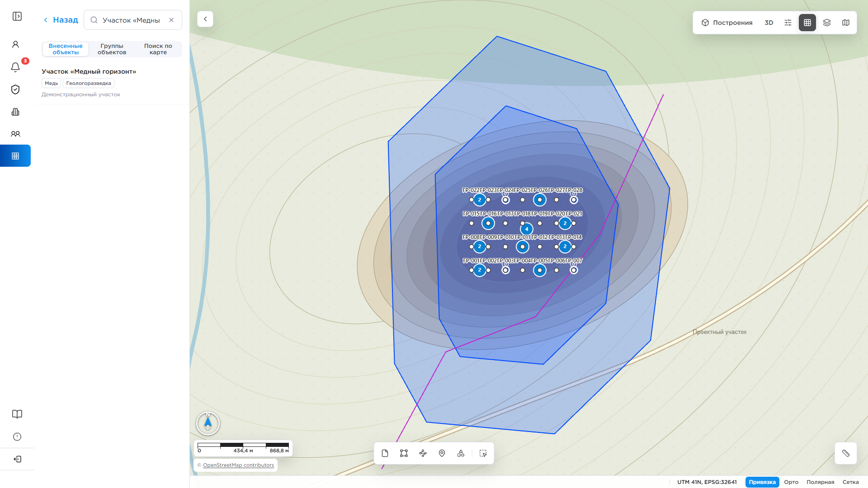Open notifications bell with badge
The height and width of the screenshot is (488, 868).
tap(15, 67)
